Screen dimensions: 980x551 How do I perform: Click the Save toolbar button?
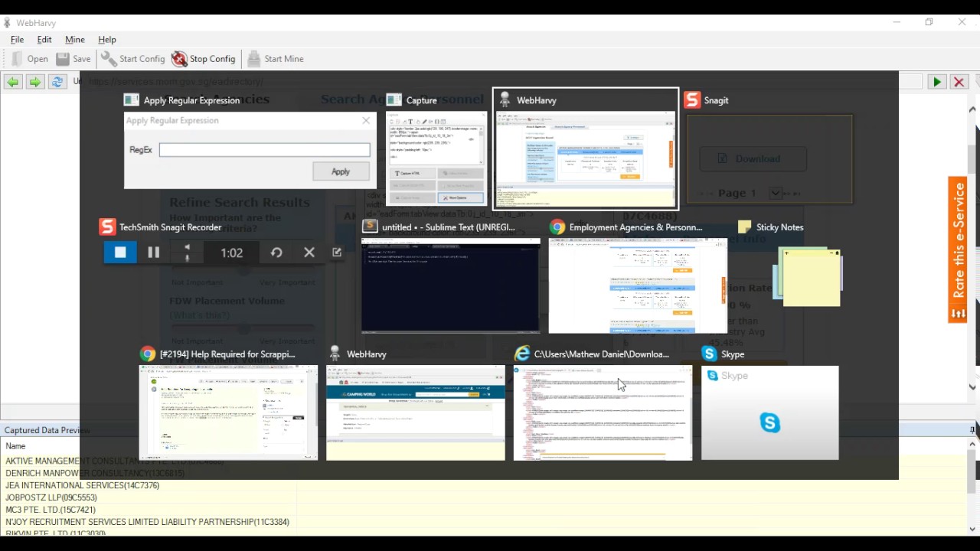(73, 59)
